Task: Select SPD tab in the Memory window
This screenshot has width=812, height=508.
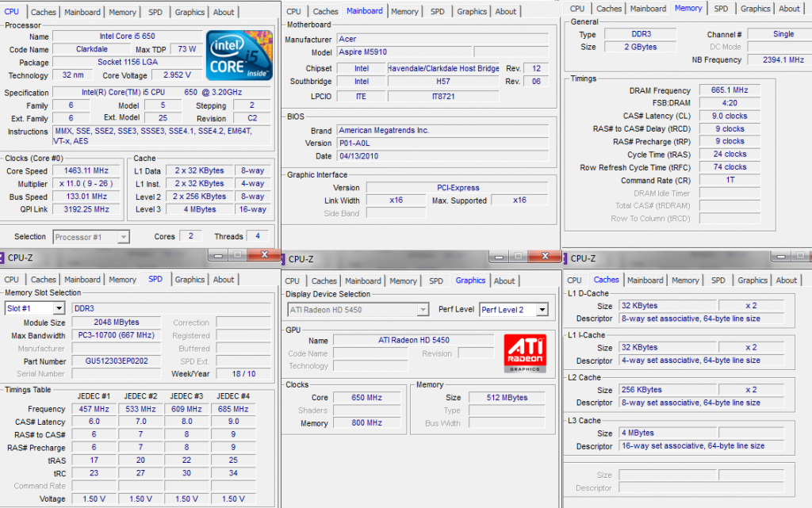Action: pos(720,9)
